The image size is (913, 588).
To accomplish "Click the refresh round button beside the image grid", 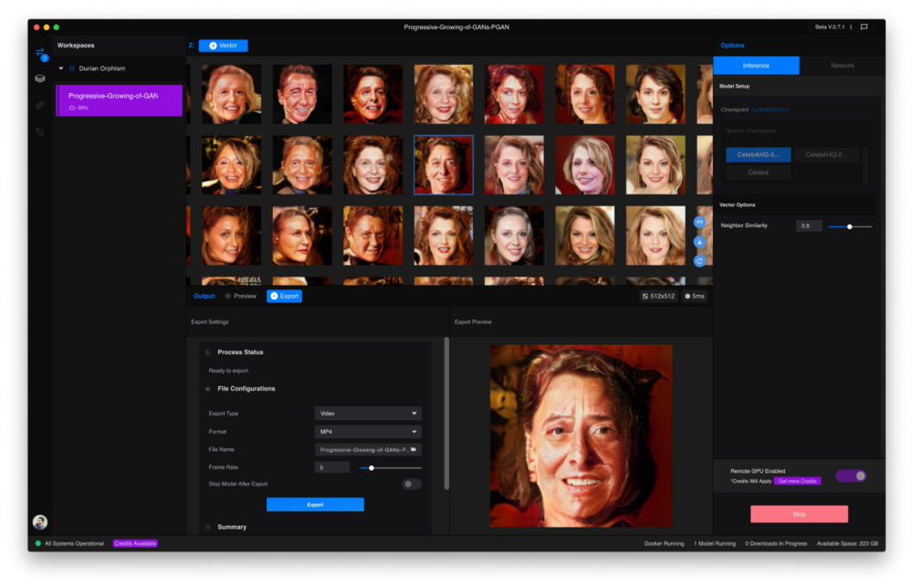I will 699,261.
